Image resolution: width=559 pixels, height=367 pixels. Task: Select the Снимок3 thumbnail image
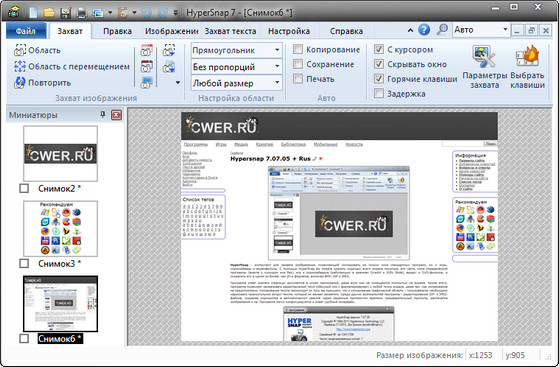point(60,228)
